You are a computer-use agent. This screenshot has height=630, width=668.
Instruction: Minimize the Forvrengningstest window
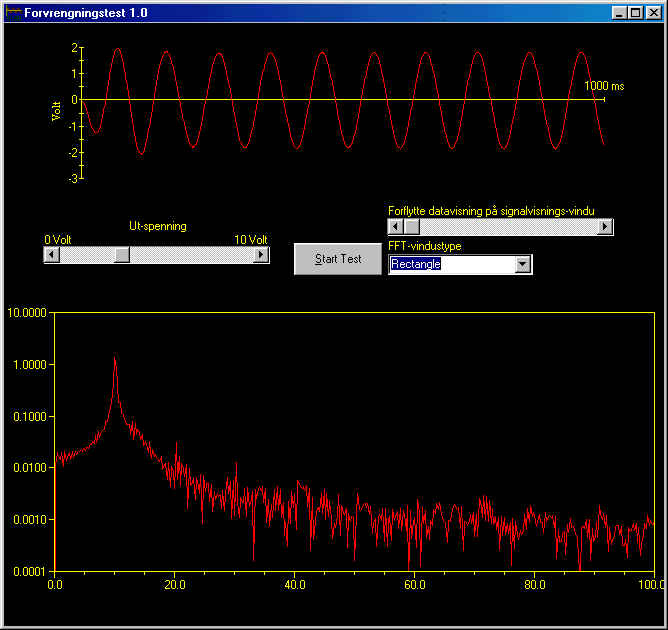tap(620, 12)
